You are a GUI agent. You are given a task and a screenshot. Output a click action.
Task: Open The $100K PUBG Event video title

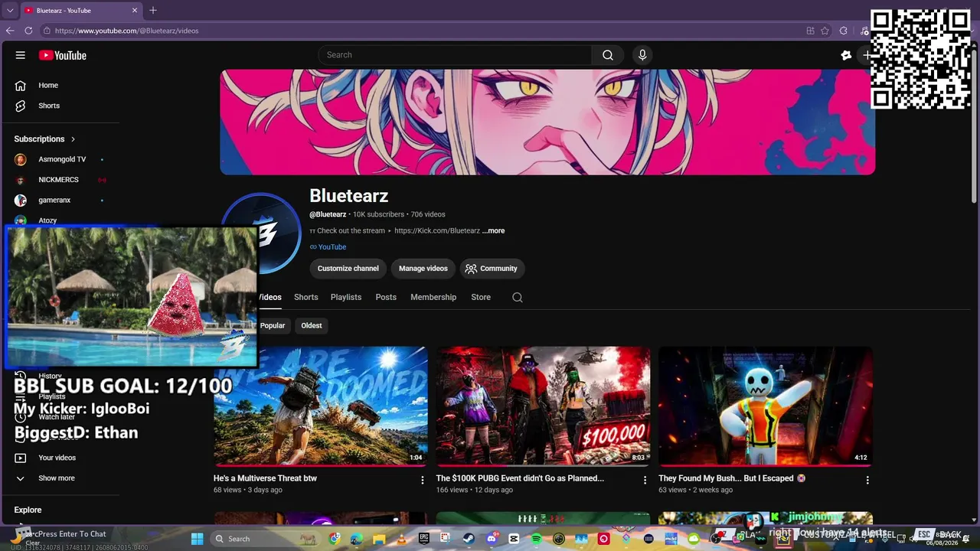tap(520, 478)
